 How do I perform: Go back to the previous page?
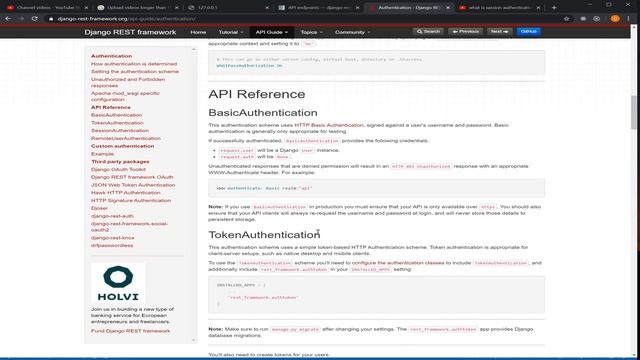8,19
